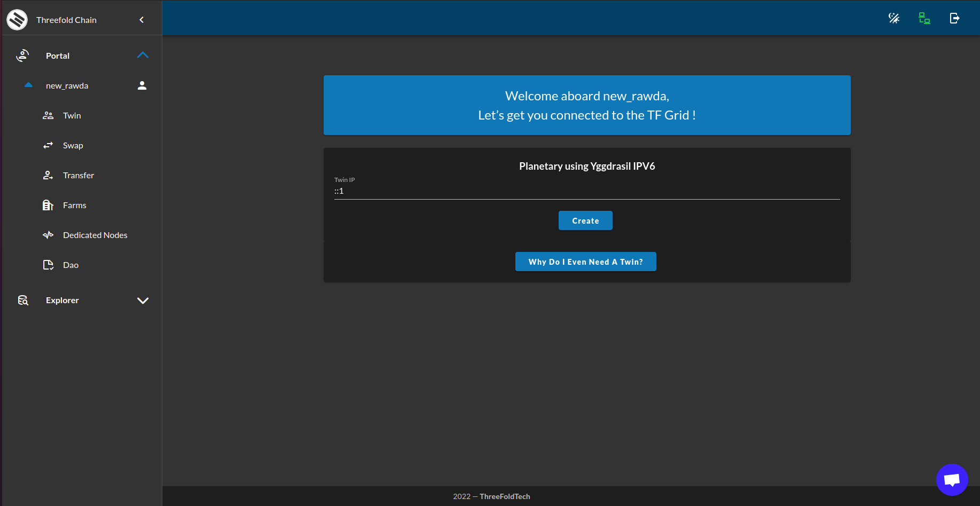Click the logout icon in the top bar

click(955, 18)
